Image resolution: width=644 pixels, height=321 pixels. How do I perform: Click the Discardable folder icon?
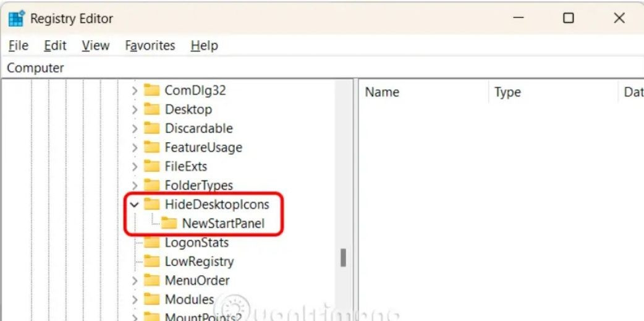point(152,129)
